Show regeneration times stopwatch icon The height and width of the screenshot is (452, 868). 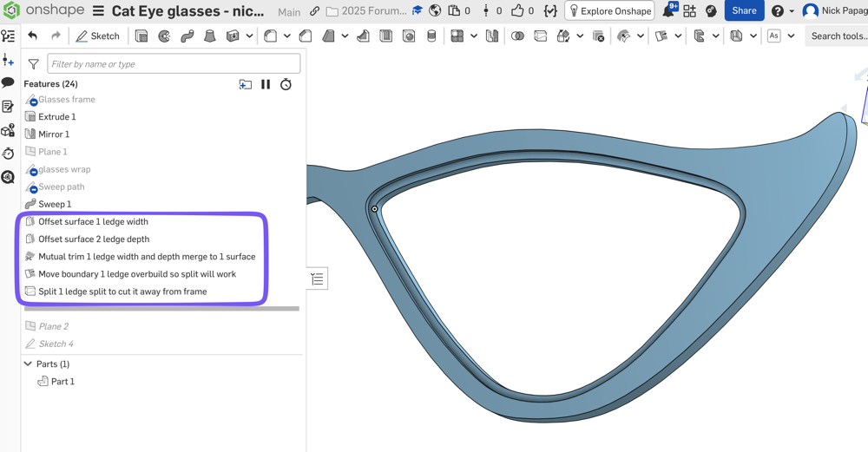[x=286, y=84]
